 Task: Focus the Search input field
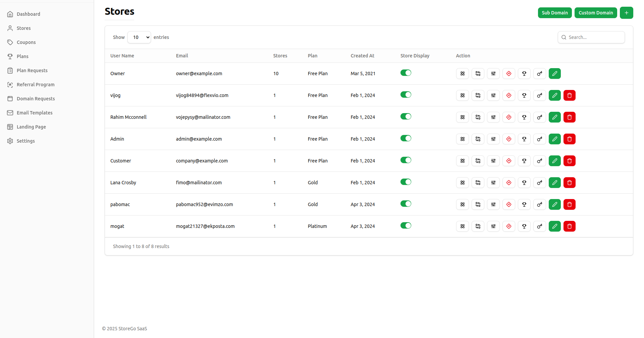pyautogui.click(x=594, y=37)
